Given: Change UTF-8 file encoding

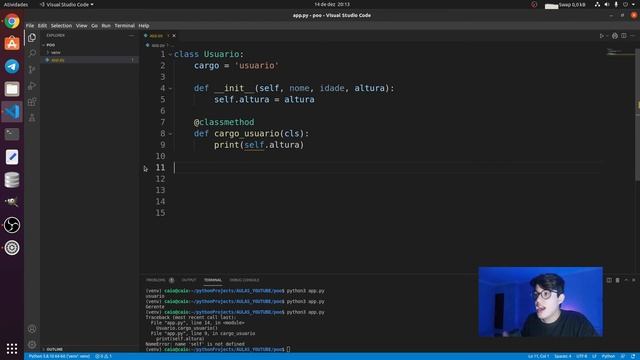Looking at the screenshot, I should (x=582, y=356).
